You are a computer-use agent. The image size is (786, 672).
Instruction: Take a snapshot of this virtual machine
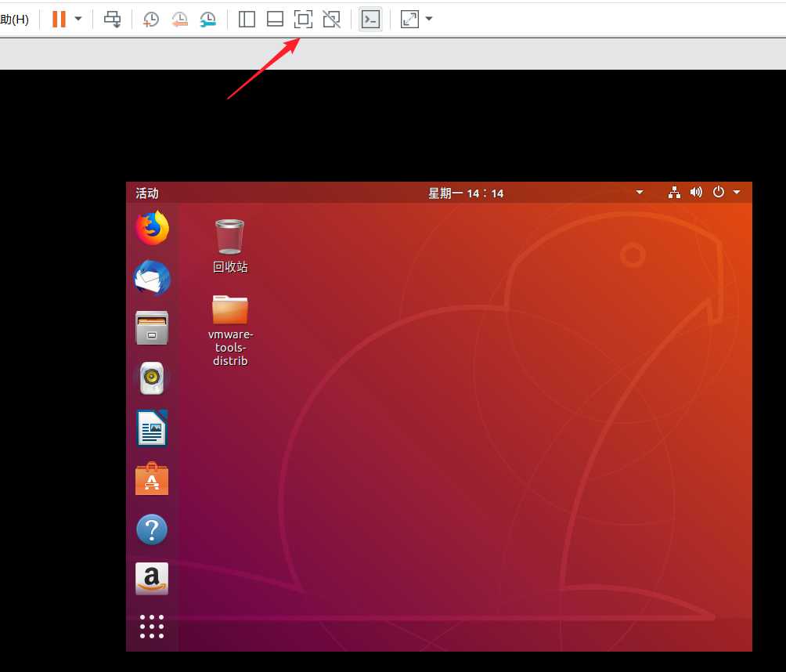[151, 20]
